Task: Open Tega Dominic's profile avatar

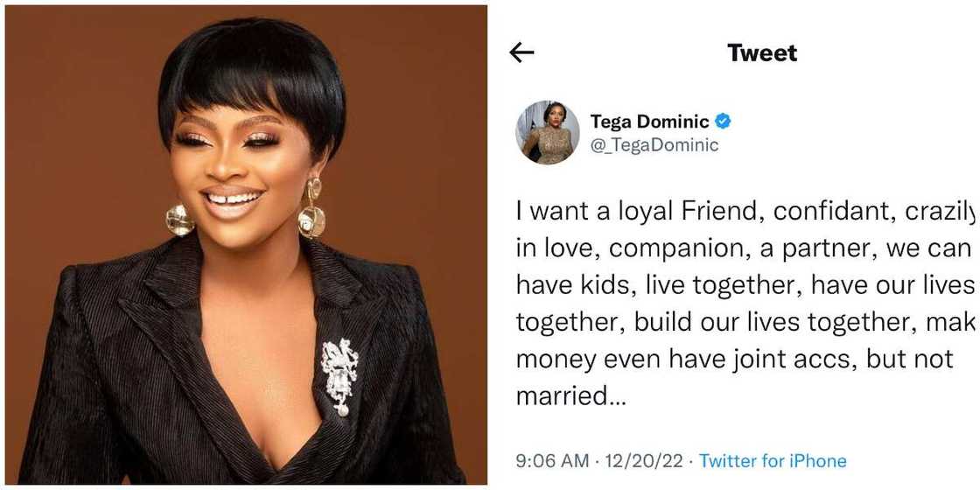Action: pyautogui.click(x=548, y=132)
